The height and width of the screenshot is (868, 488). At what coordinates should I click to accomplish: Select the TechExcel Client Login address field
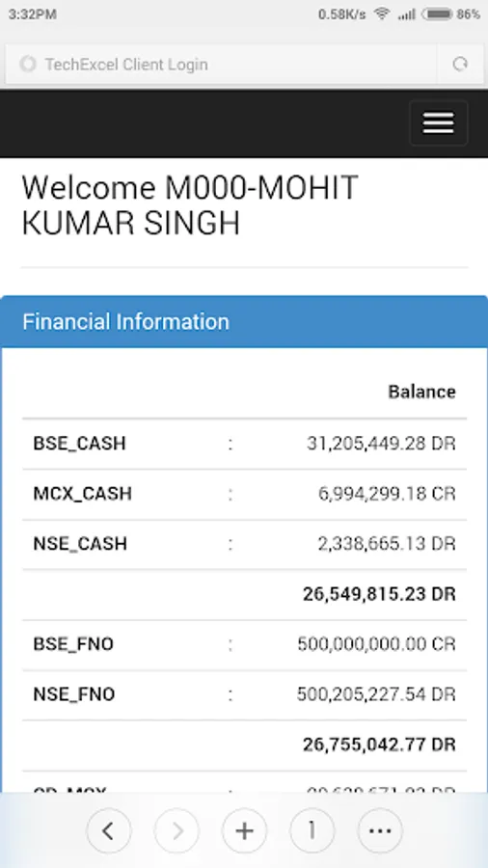point(221,65)
